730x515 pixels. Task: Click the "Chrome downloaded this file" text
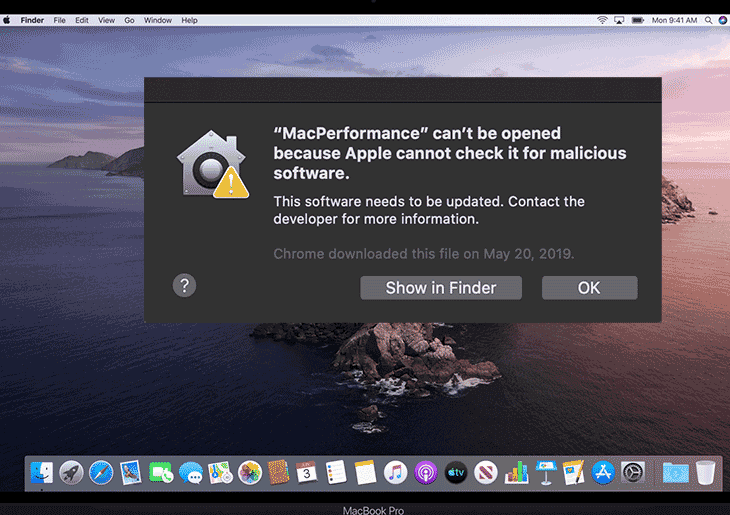tap(424, 254)
